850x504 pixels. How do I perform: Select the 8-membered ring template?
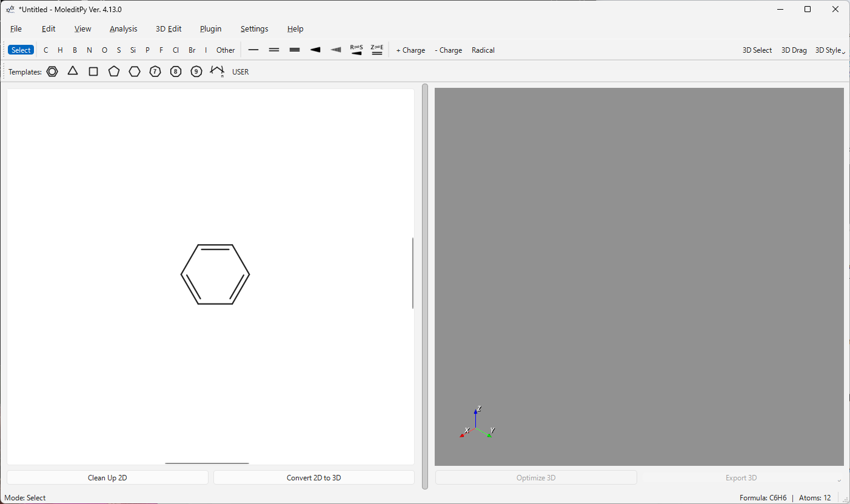(x=176, y=71)
